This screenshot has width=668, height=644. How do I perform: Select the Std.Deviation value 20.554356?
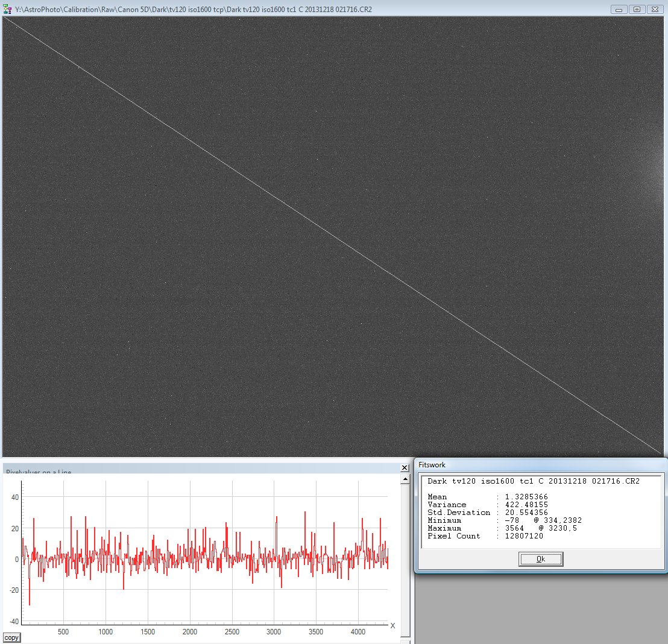(x=526, y=513)
